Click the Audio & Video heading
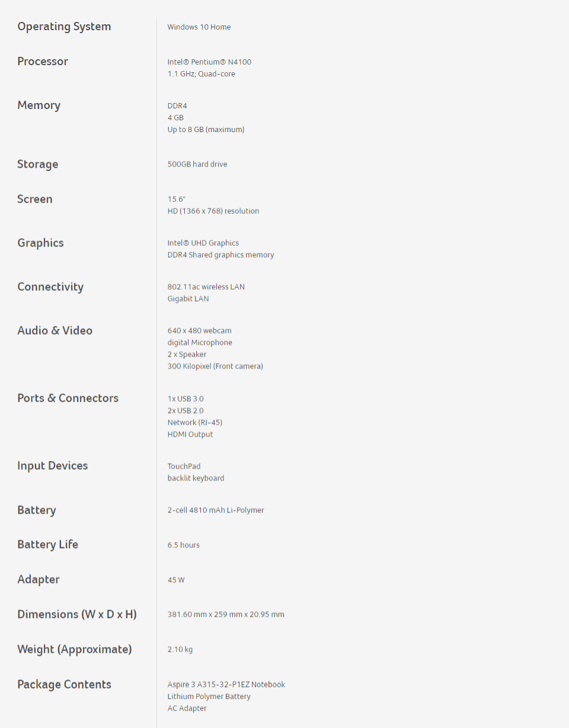The width and height of the screenshot is (569, 728). [x=55, y=331]
